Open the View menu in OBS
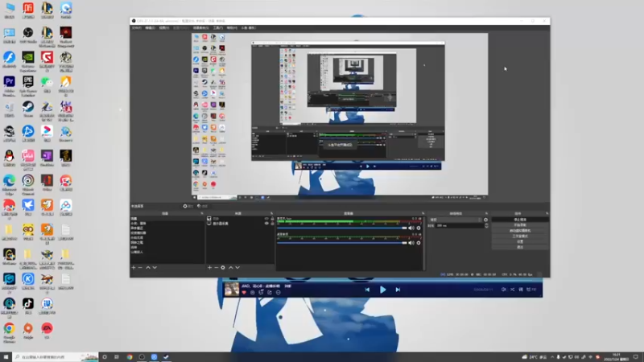Viewport: 644px width, 362px height. pos(164,28)
